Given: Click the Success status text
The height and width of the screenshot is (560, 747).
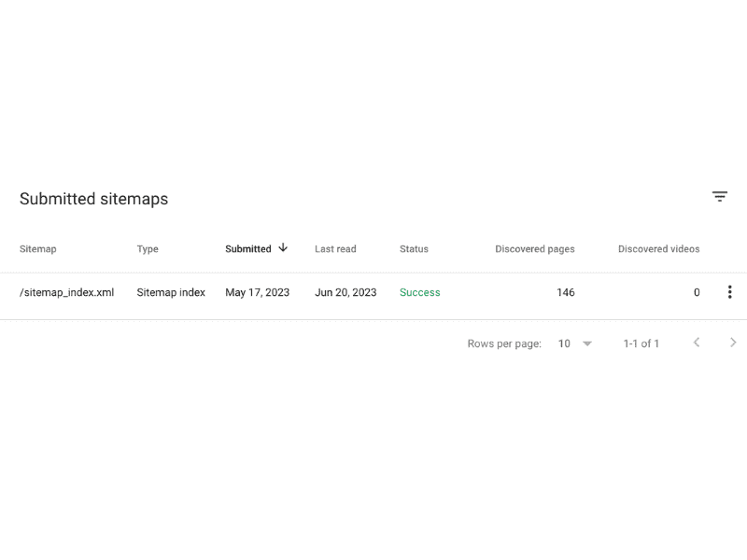Looking at the screenshot, I should (x=419, y=292).
